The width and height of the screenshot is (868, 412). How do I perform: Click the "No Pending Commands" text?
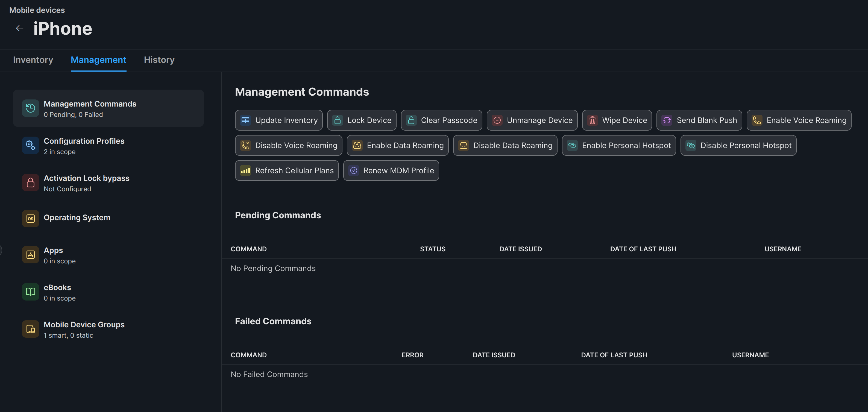[x=273, y=269]
